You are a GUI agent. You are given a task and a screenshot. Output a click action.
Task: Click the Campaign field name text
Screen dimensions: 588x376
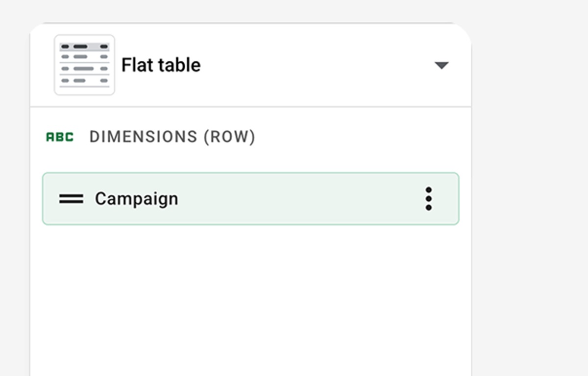[x=136, y=199]
